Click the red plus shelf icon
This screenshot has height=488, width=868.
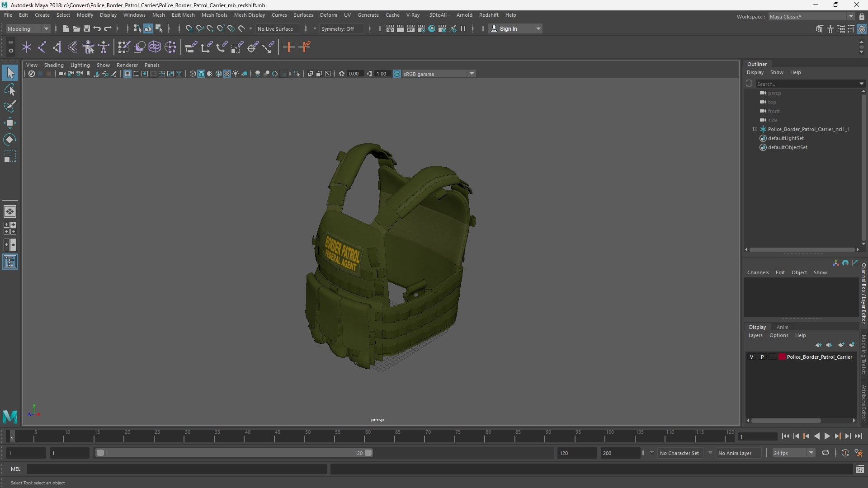pyautogui.click(x=288, y=47)
